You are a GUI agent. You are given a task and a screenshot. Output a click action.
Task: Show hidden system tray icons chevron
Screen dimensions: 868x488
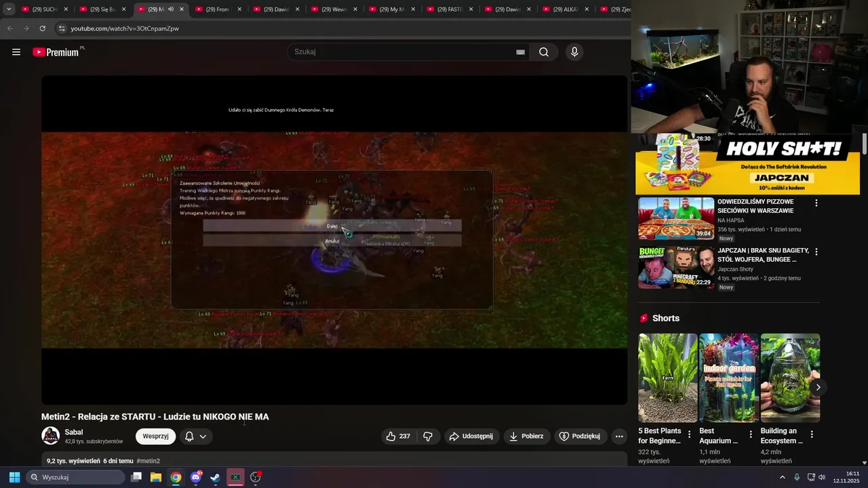782,477
